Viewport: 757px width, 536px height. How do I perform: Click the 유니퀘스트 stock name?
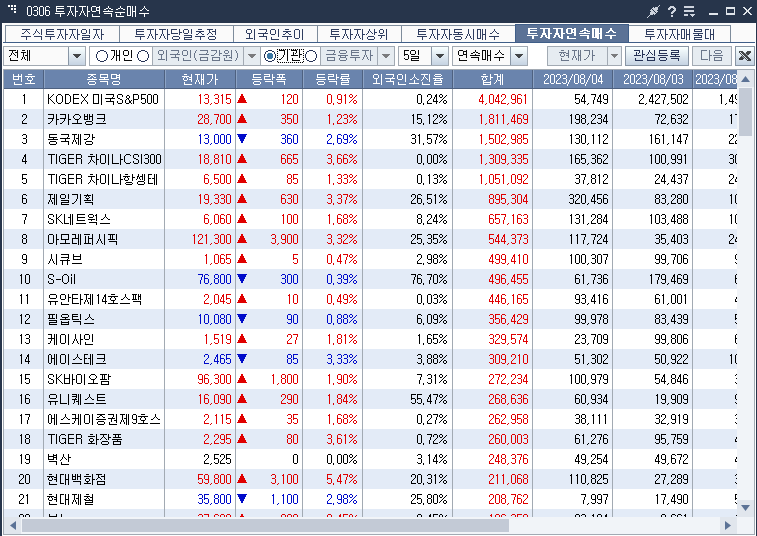coord(76,399)
